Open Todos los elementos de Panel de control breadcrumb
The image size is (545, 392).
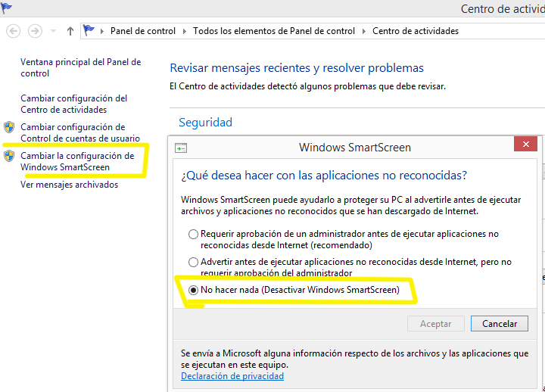274,31
